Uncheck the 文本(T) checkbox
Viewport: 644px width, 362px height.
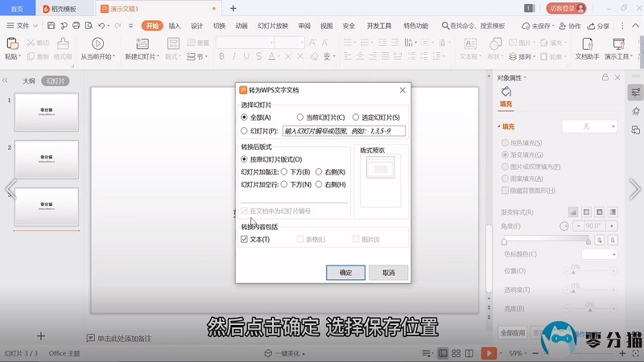245,240
